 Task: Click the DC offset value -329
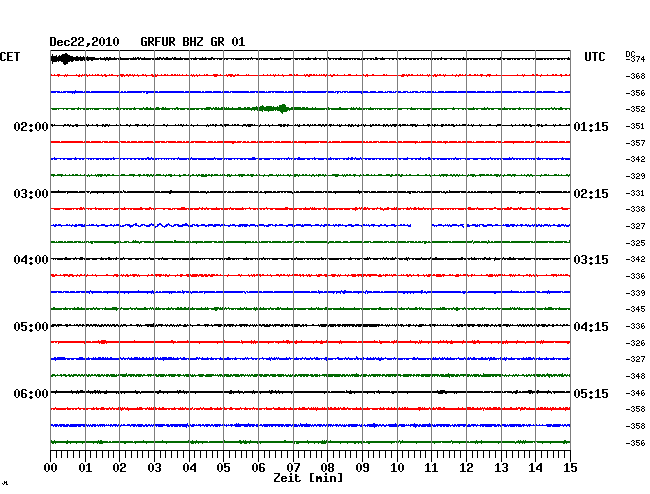point(635,176)
